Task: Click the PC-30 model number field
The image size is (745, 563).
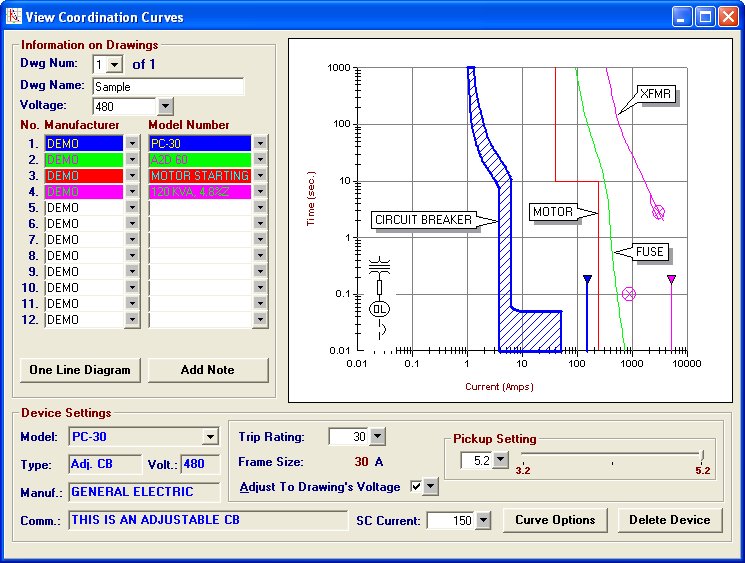Action: 200,143
